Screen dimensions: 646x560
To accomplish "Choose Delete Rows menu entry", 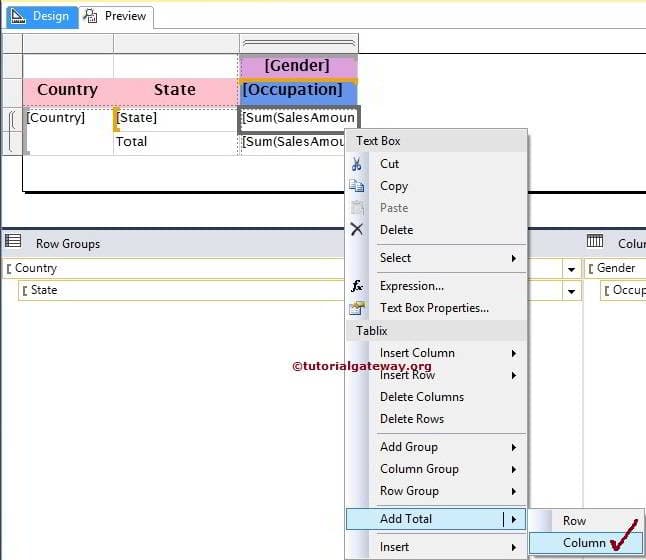I will point(436,419).
